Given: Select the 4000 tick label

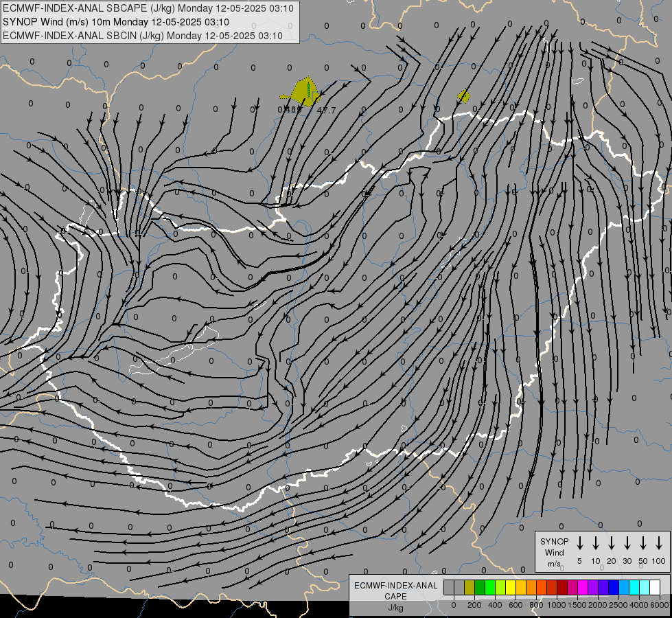Looking at the screenshot, I should [x=639, y=605].
